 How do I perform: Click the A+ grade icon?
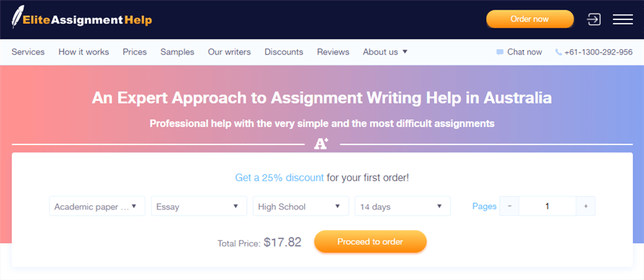coord(322,144)
